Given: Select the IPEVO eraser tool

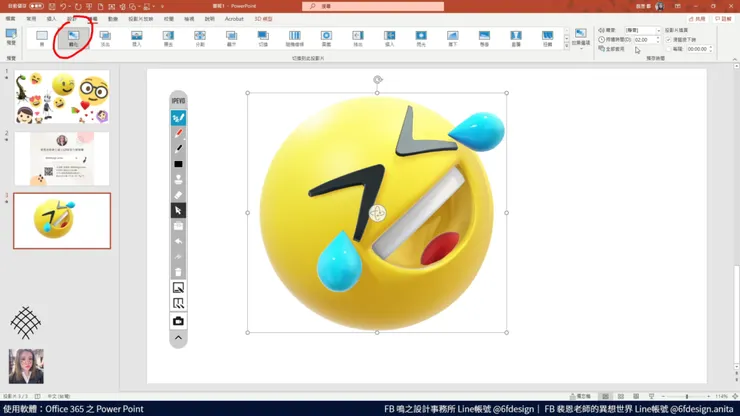Looking at the screenshot, I should pyautogui.click(x=178, y=195).
